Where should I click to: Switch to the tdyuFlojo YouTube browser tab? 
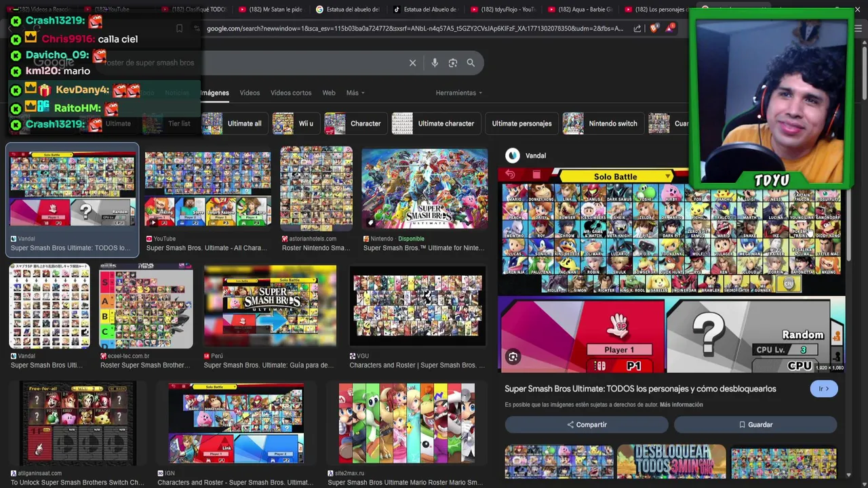[502, 9]
